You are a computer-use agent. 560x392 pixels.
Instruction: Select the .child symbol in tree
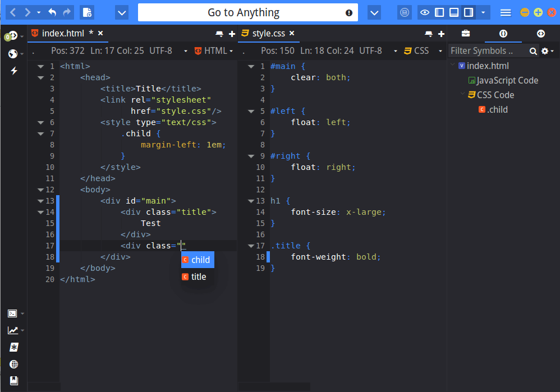tap(493, 109)
